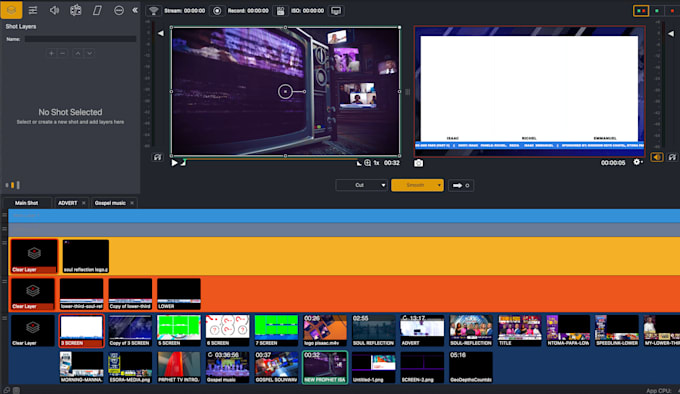
Task: Switch to the Main Shot tab
Action: pos(26,203)
